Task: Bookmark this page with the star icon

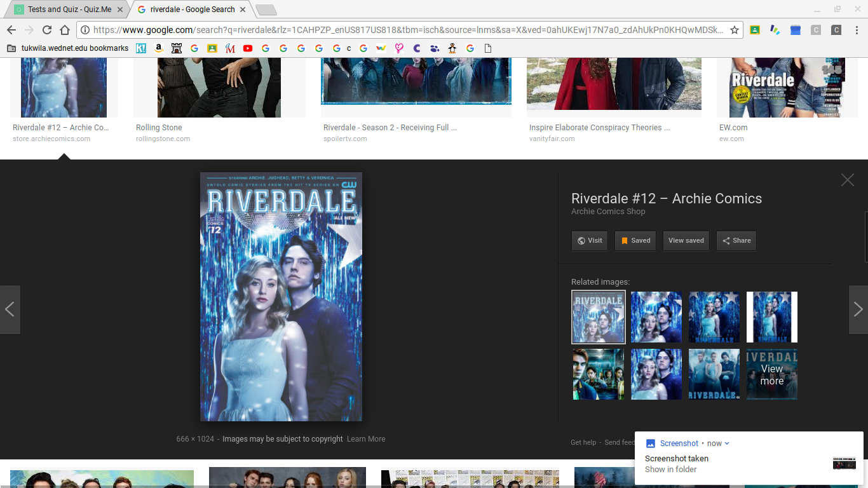Action: pyautogui.click(x=735, y=30)
